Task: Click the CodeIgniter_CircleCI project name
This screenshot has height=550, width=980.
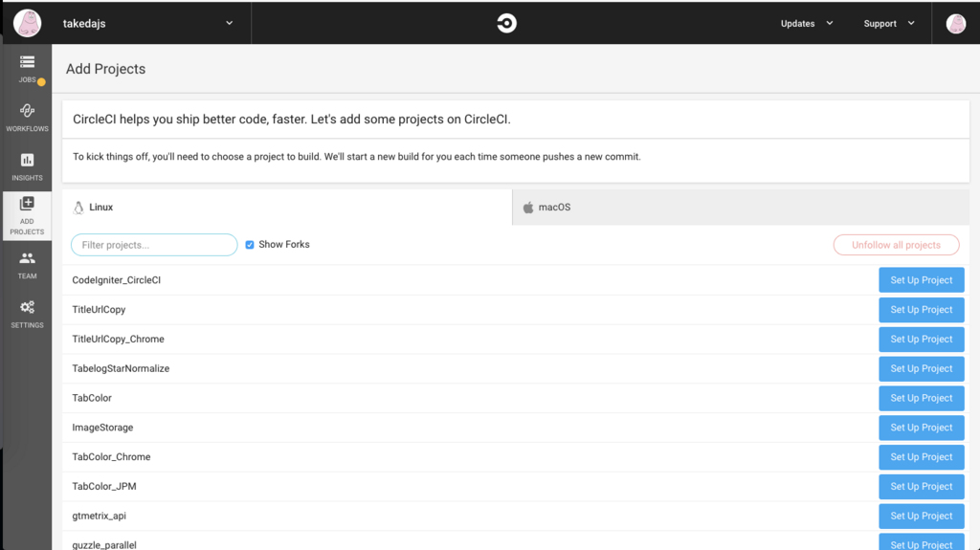Action: pos(116,280)
